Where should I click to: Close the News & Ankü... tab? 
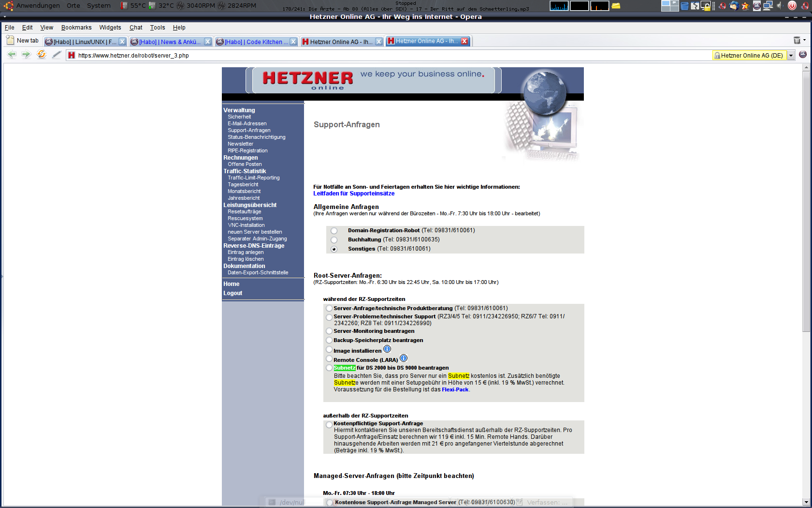207,42
